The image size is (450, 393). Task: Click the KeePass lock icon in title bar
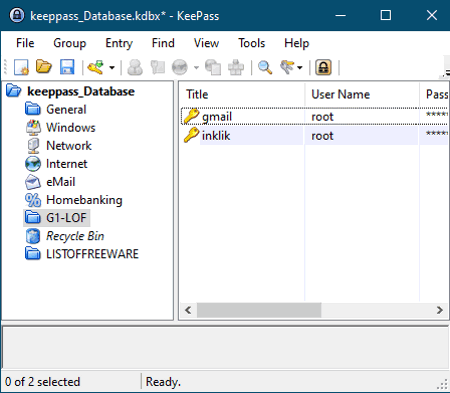(17, 15)
